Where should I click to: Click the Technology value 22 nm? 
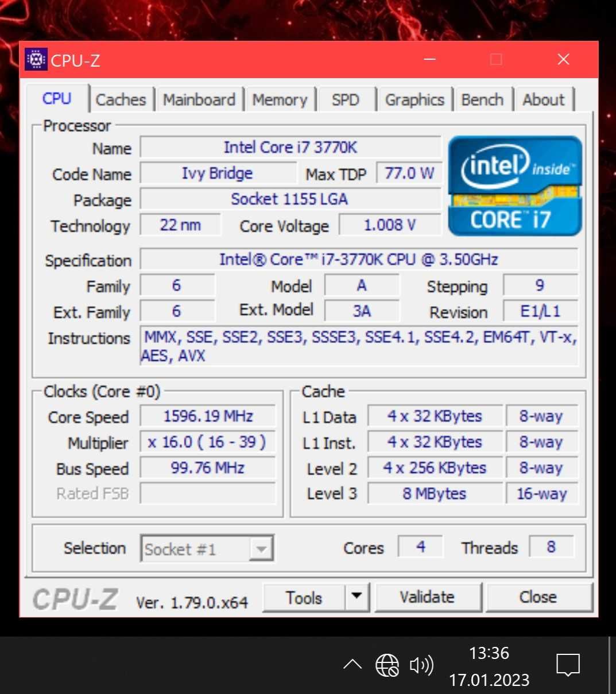pos(180,225)
